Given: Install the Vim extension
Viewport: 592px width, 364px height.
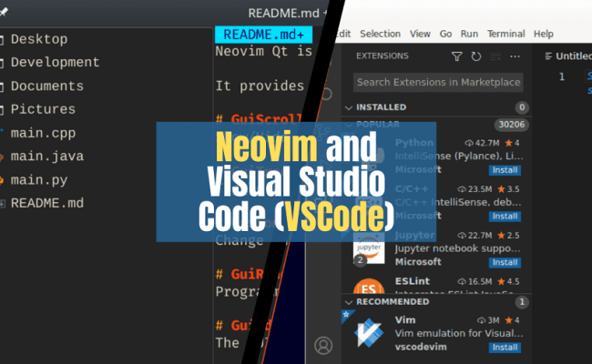Looking at the screenshot, I should point(505,348).
